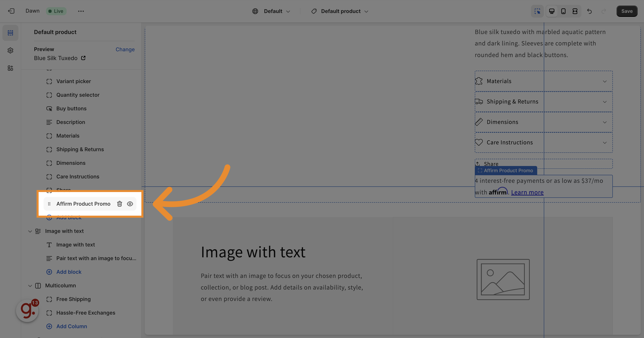Switch to mobile preview
This screenshot has height=338, width=644.
(x=563, y=11)
